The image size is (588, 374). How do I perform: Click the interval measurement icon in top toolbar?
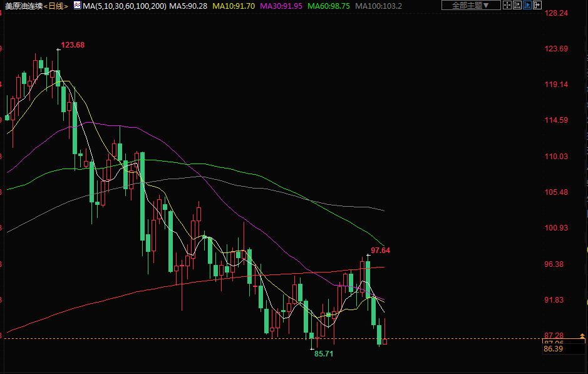click(518, 6)
